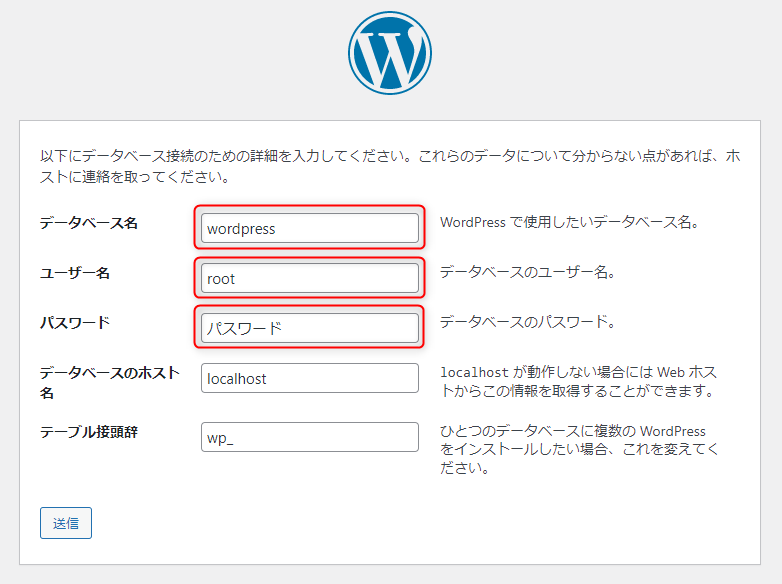The width and height of the screenshot is (782, 584).
Task: Click the username field containing root
Action: pyautogui.click(x=310, y=278)
